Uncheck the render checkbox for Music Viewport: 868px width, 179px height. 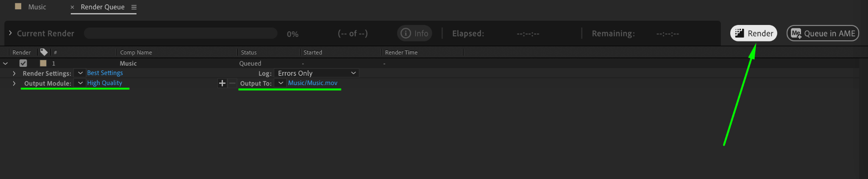click(x=23, y=63)
